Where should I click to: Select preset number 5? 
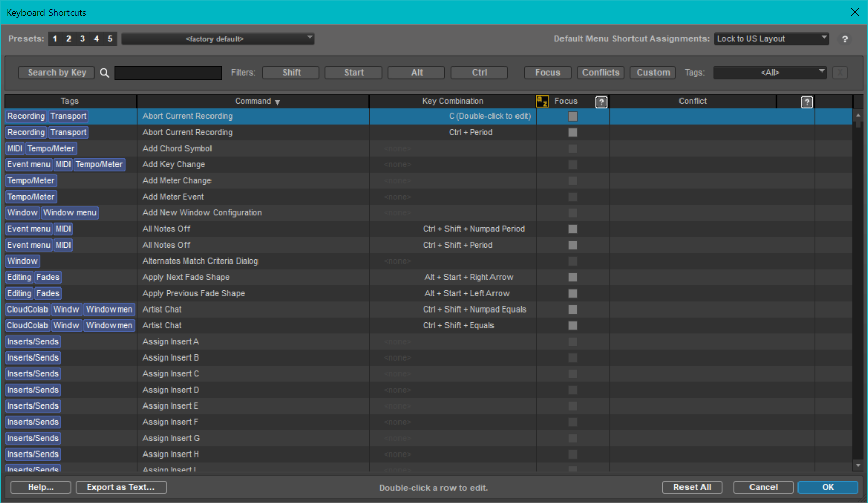pyautogui.click(x=110, y=39)
